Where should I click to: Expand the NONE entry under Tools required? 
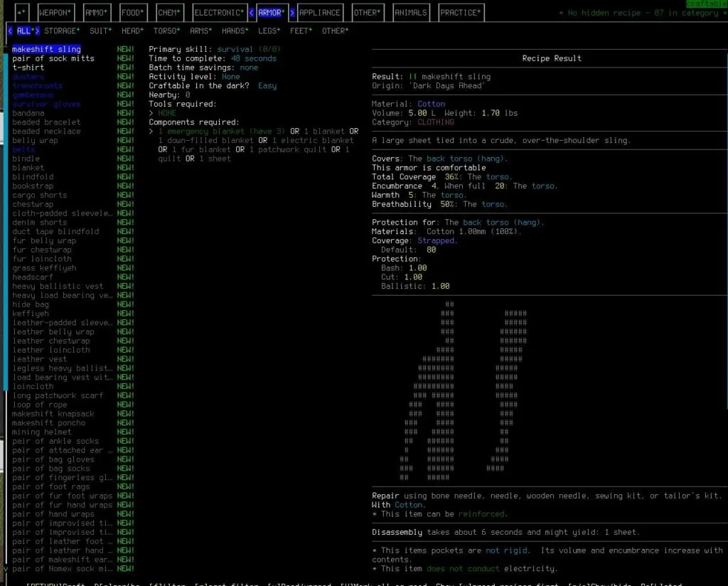tap(166, 112)
